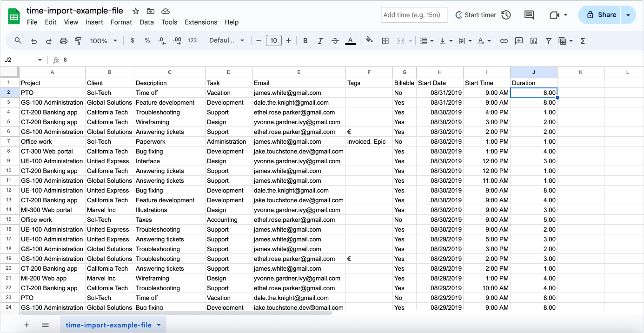Expand the Default font dropdown
Screen dimensions: 644x333
tap(226, 41)
